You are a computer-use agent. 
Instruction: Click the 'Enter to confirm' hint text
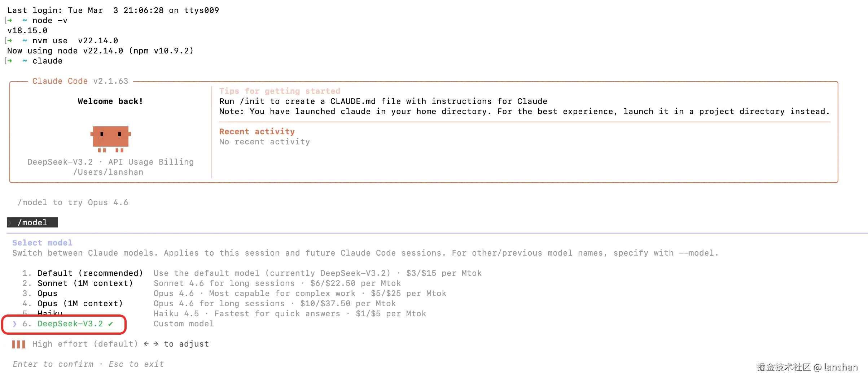(53, 364)
